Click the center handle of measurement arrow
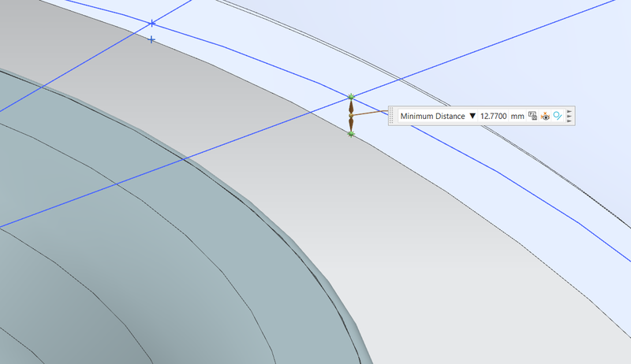631x364 pixels. 351,116
